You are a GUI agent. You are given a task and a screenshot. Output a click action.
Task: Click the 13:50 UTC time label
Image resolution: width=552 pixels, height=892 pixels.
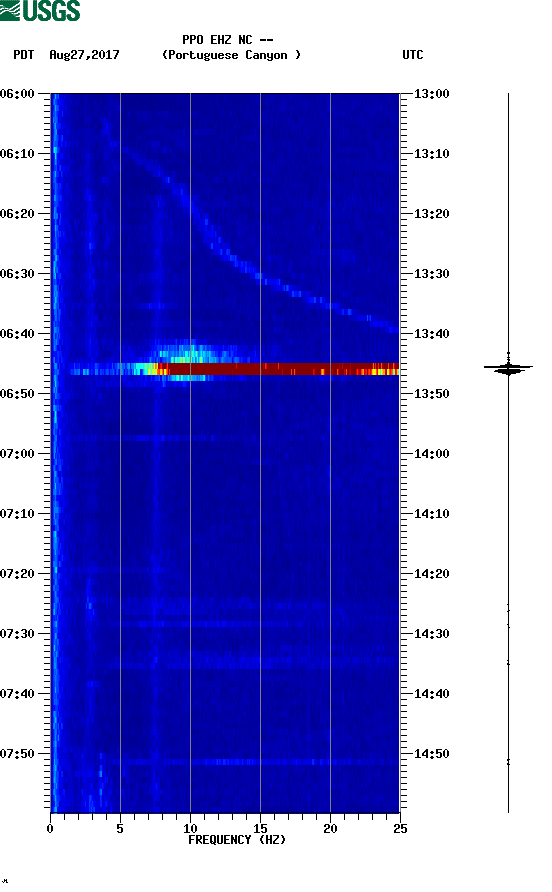coord(432,394)
